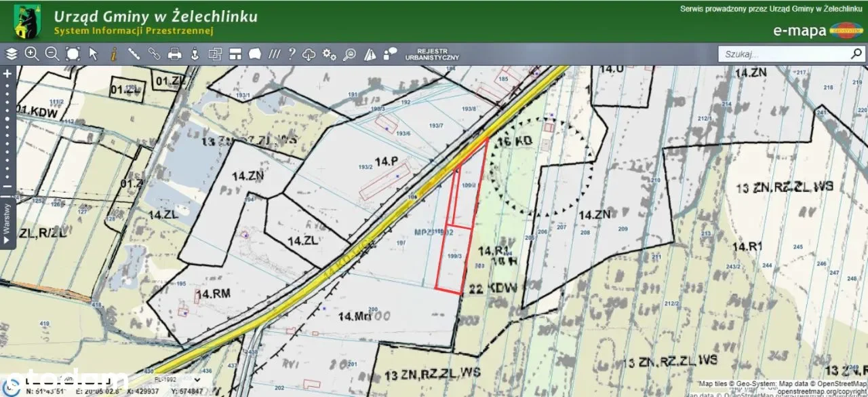Select the zoom in magnifier tool
Image resolution: width=868 pixels, height=397 pixels.
[32, 54]
